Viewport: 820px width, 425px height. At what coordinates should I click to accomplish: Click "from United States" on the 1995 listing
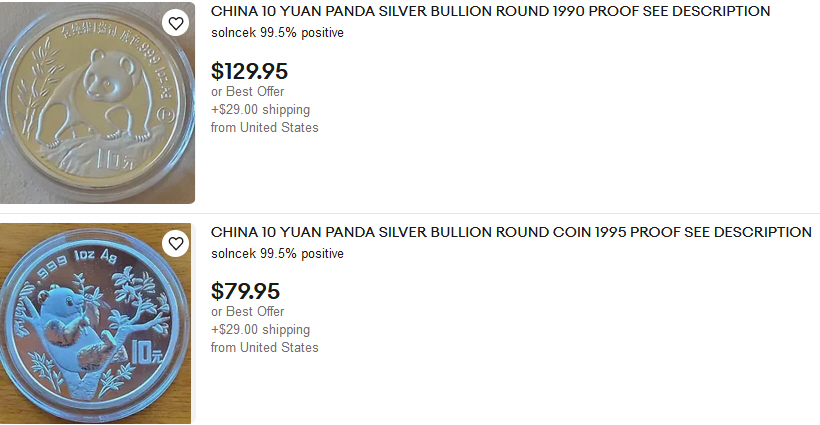point(264,348)
